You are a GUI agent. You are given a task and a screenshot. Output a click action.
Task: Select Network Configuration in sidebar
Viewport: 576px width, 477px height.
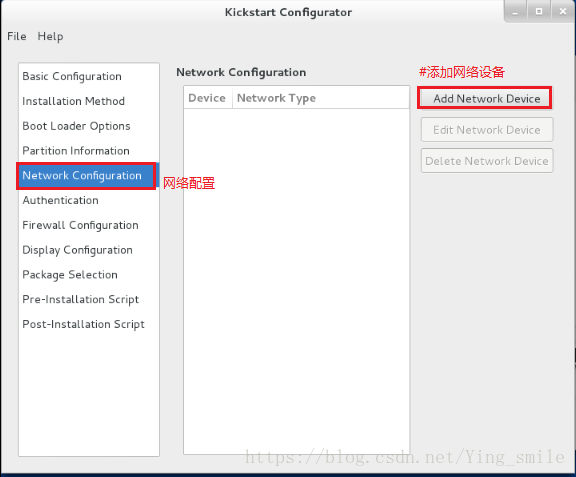(x=89, y=176)
